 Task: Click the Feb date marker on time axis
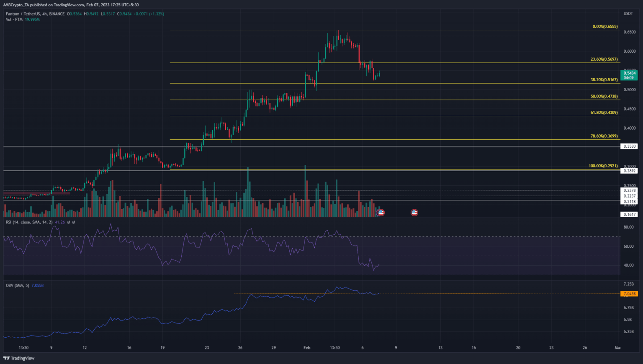click(307, 348)
